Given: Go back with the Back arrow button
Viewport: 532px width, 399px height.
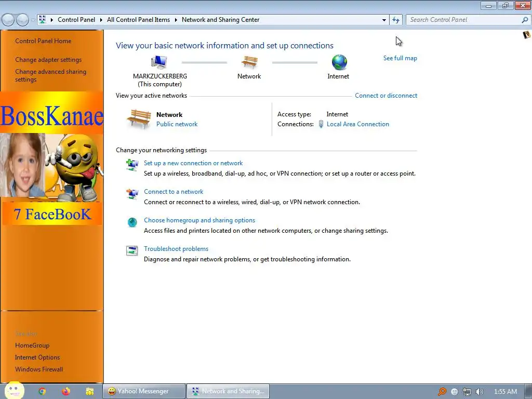Looking at the screenshot, I should [8, 20].
